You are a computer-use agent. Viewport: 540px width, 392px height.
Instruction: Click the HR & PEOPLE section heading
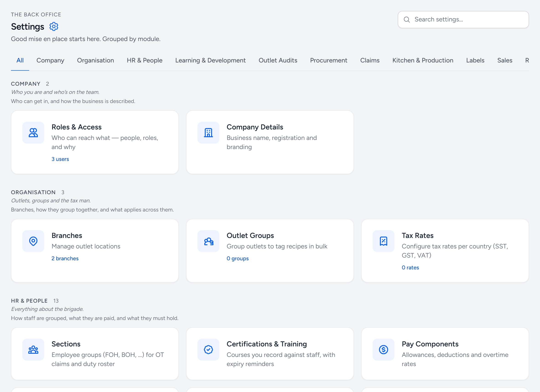[x=29, y=301]
